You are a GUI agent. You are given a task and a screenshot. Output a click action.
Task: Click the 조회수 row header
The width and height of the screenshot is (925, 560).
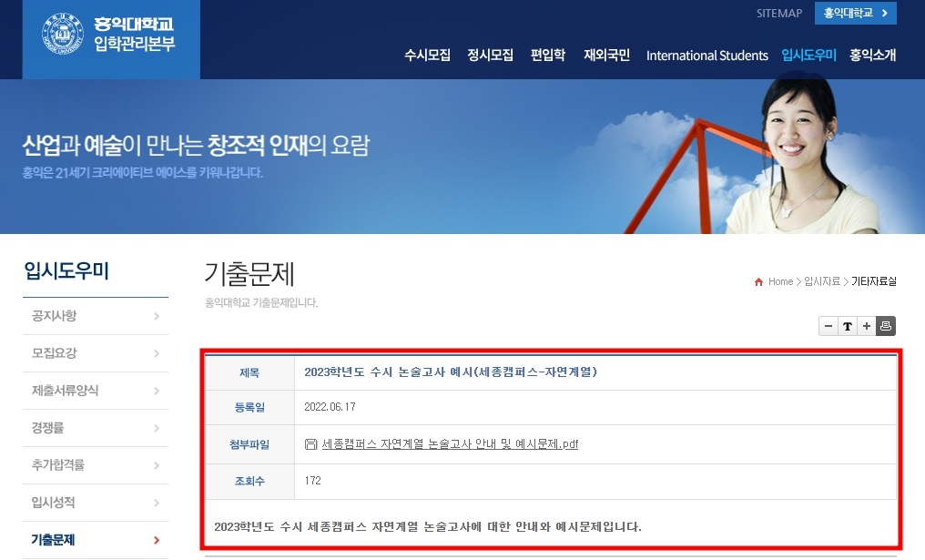[x=249, y=482]
